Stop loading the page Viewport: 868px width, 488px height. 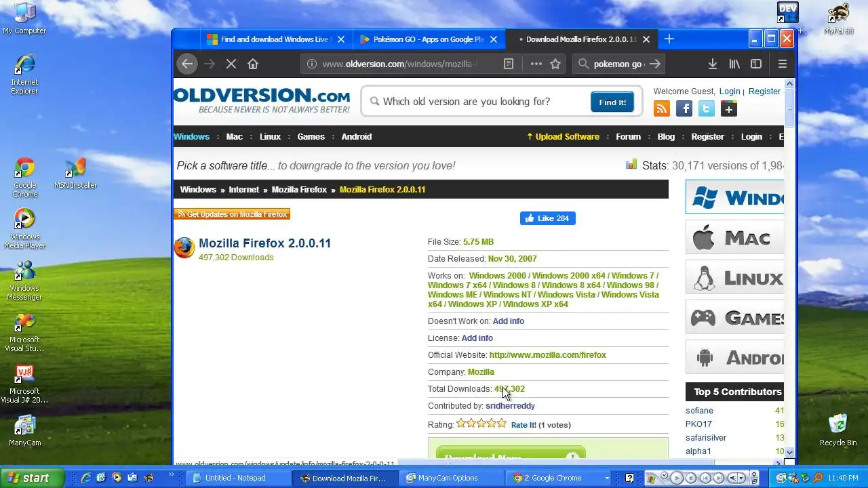[x=231, y=64]
